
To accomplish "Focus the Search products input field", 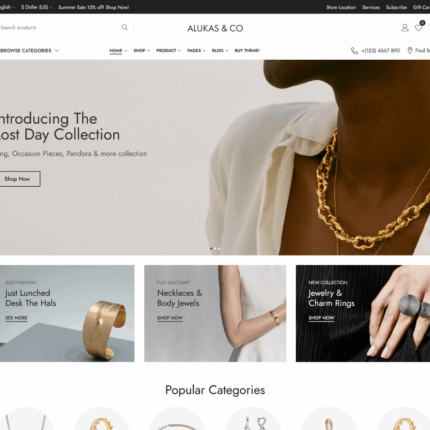I will (x=60, y=28).
